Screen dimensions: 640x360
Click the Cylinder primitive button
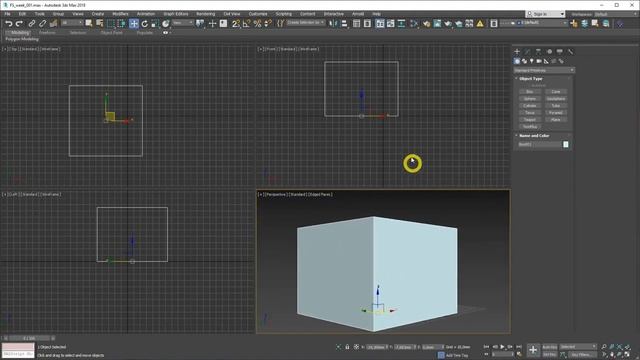(530, 105)
